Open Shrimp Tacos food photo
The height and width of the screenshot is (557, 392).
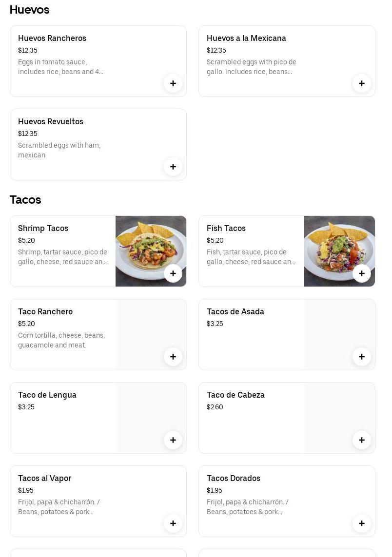(x=146, y=244)
